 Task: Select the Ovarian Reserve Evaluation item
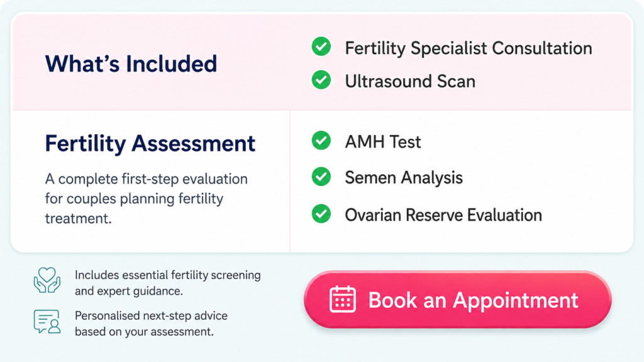[443, 215]
